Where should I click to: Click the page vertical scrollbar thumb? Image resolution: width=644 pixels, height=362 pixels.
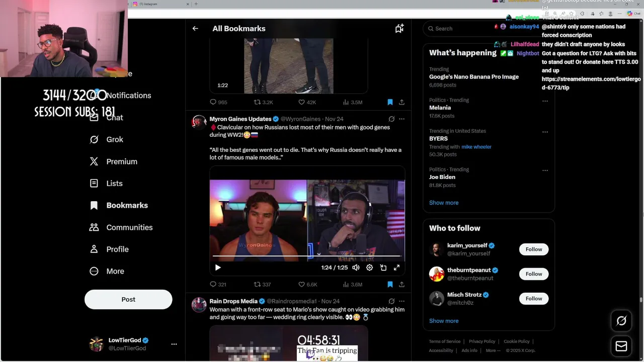641,300
